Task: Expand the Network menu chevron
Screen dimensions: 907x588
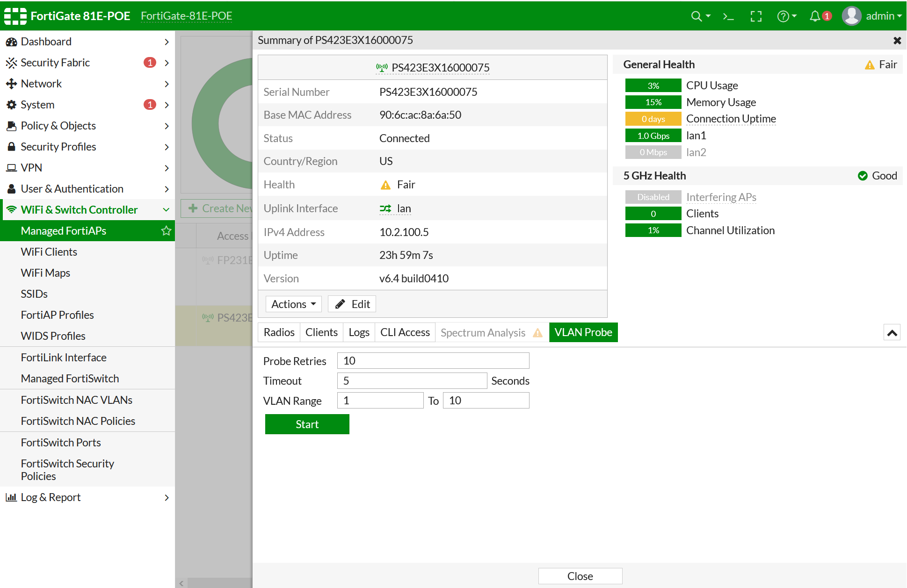Action: 167,84
